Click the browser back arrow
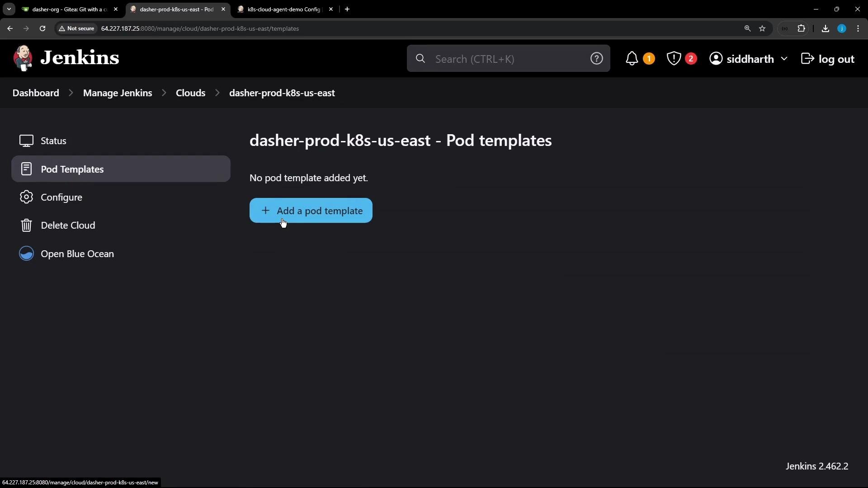868x488 pixels. (10, 28)
